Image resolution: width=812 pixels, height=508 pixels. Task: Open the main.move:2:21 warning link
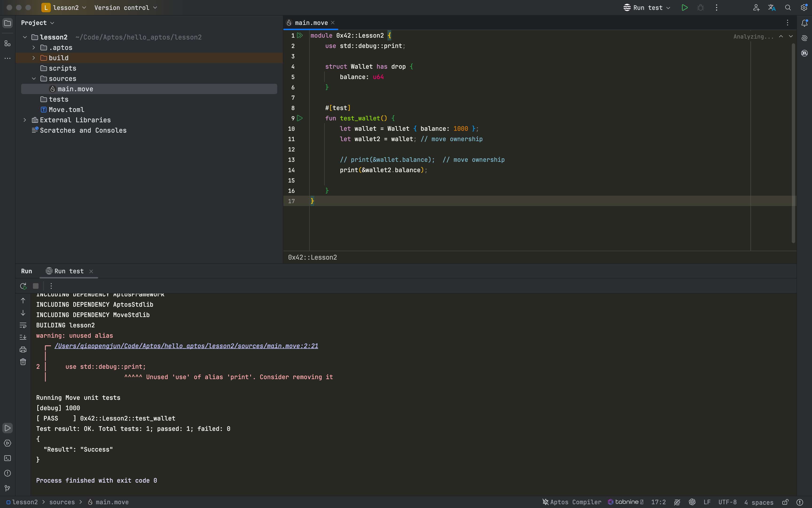click(186, 346)
